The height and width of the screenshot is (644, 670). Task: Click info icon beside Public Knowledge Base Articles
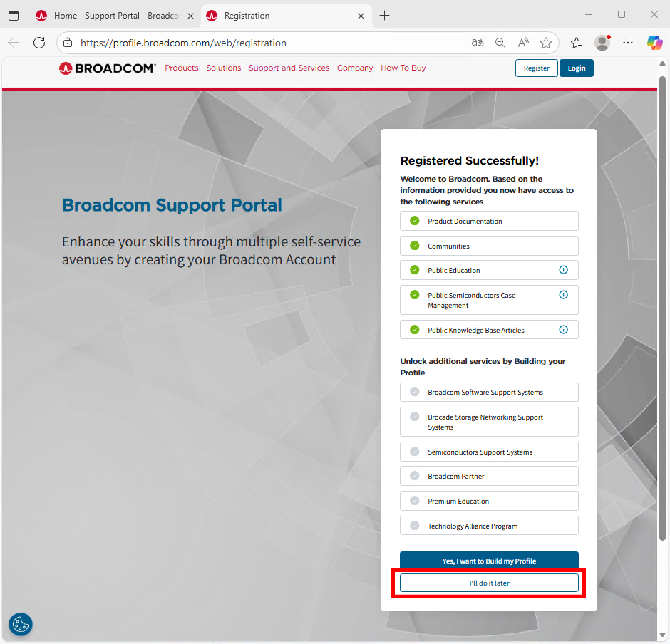tap(563, 330)
